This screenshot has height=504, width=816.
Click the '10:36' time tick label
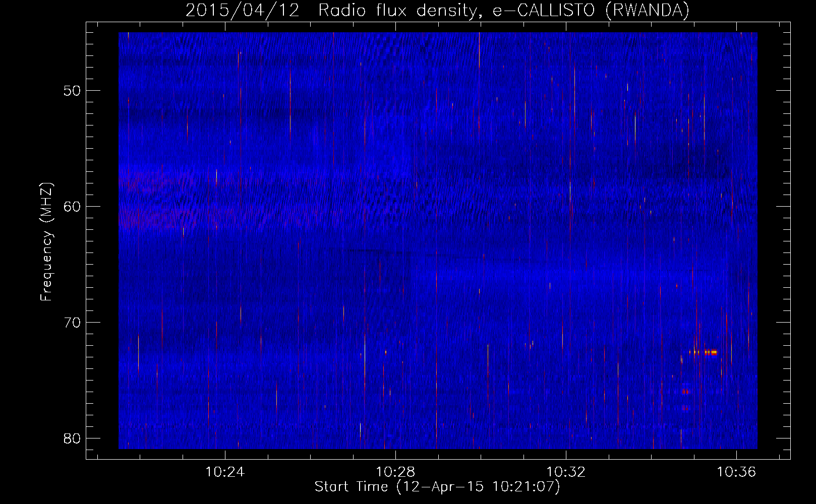(x=736, y=472)
